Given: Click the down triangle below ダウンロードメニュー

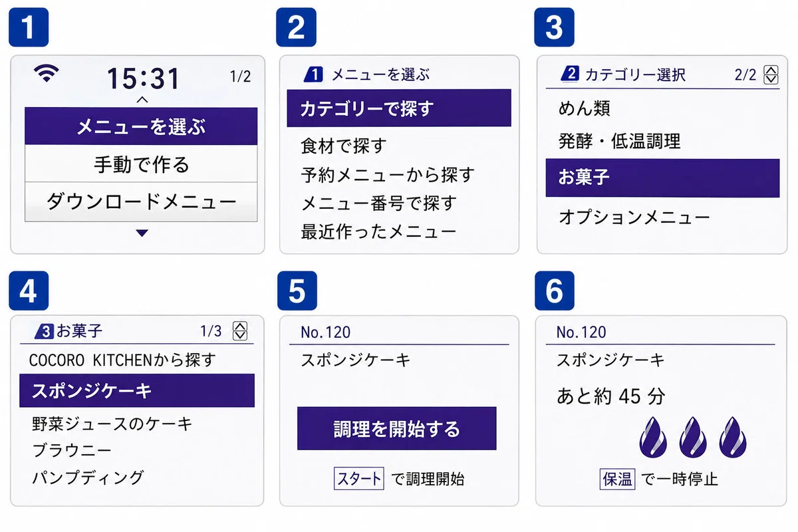Looking at the screenshot, I should pos(142,233).
